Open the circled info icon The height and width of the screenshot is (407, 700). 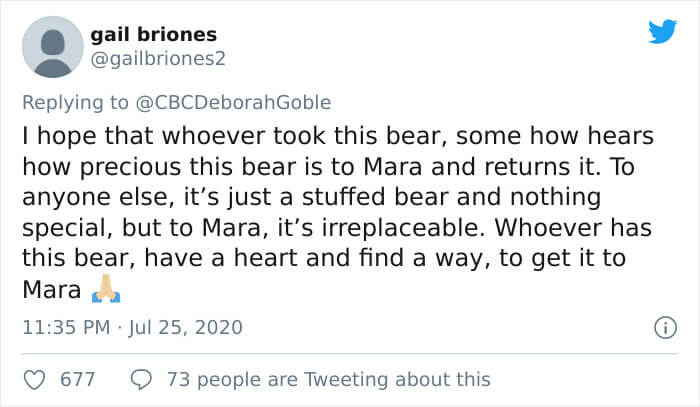coord(665,328)
